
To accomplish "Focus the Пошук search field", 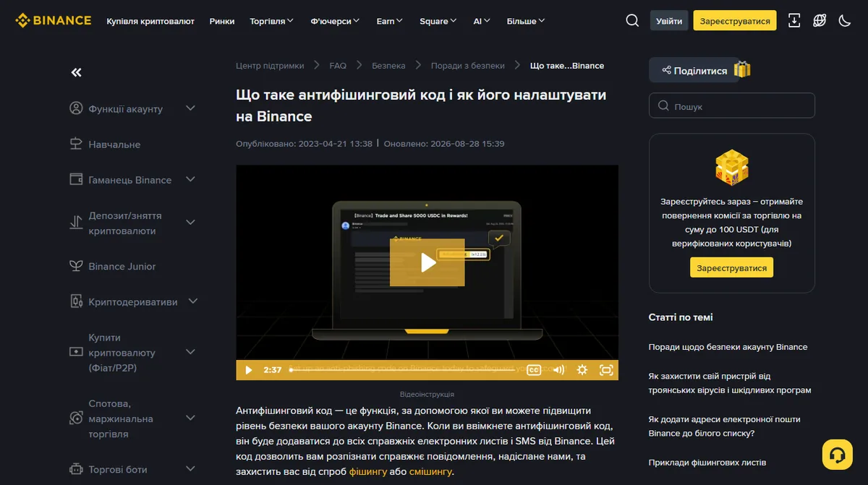I will tap(732, 106).
